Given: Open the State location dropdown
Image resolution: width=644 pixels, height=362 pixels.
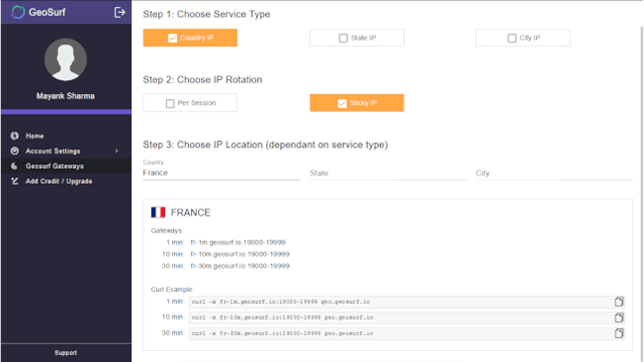Looking at the screenshot, I should (388, 173).
